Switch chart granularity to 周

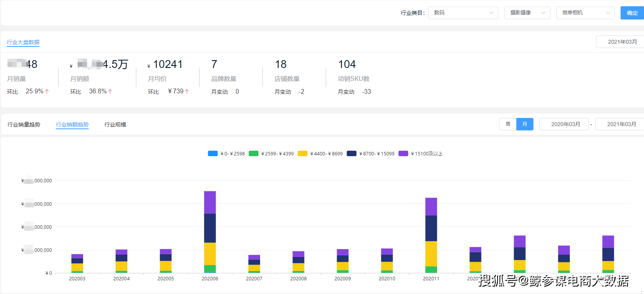[x=508, y=124]
